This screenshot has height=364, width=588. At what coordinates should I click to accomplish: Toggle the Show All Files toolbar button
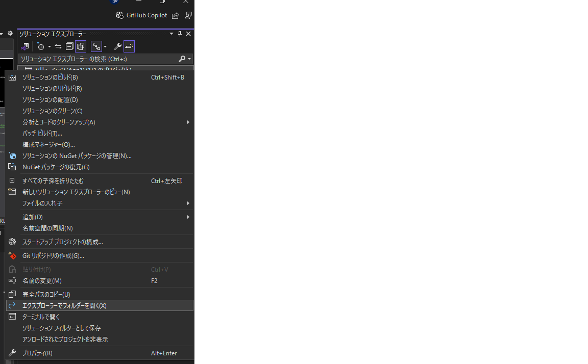[x=81, y=46]
